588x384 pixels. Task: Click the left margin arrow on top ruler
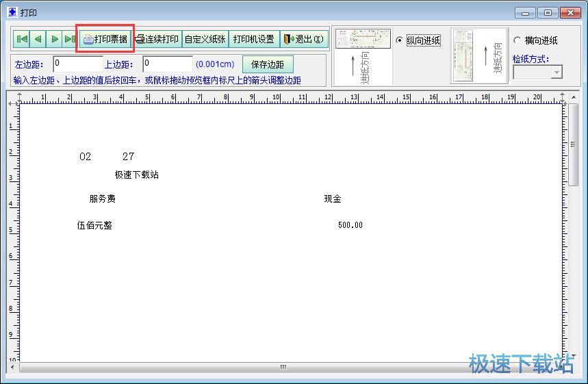tap(19, 97)
